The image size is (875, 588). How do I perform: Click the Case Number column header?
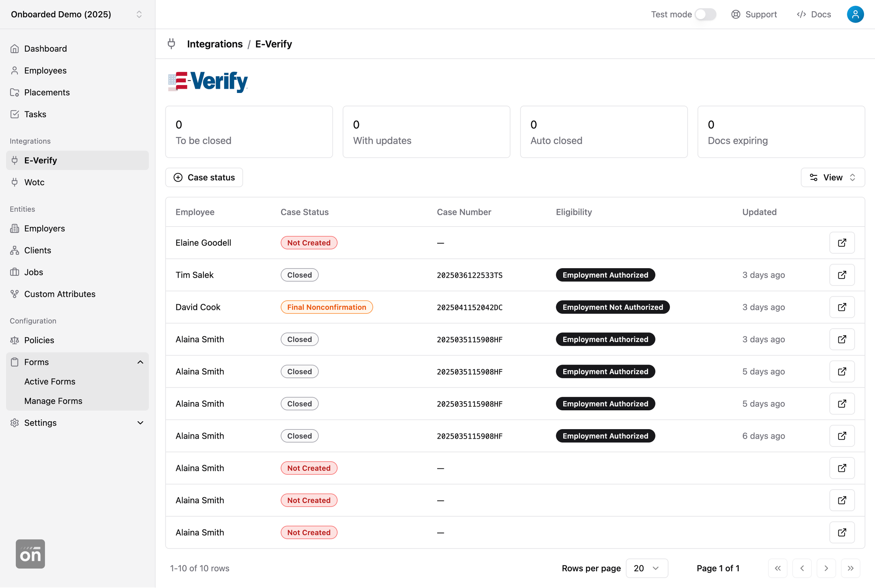[x=464, y=212]
